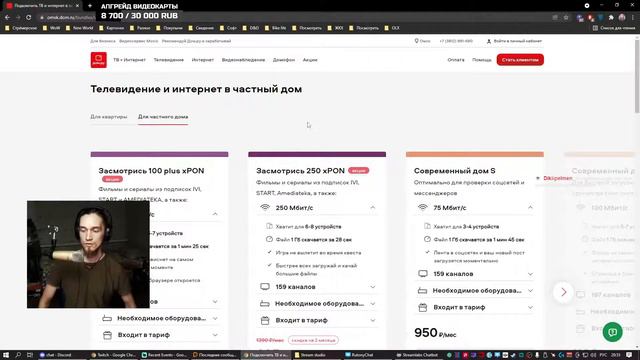Switch to Streamlabs Chatbot in the taskbar

[417, 355]
